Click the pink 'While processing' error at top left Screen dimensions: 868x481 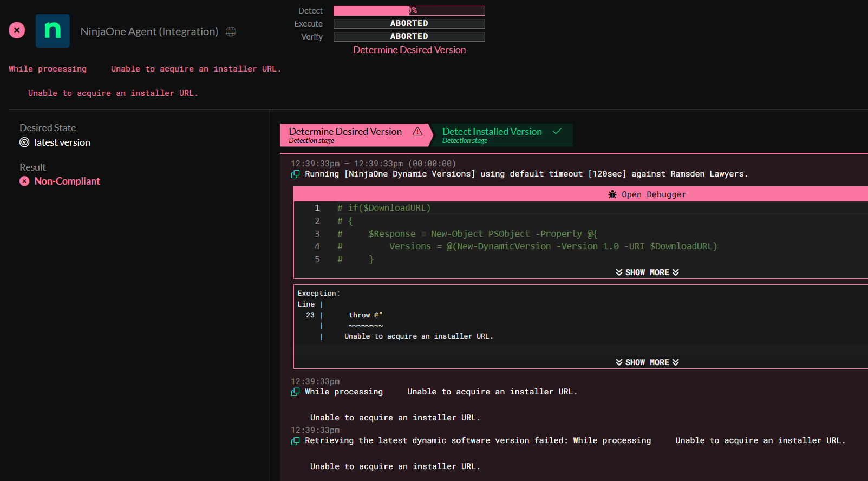click(48, 69)
